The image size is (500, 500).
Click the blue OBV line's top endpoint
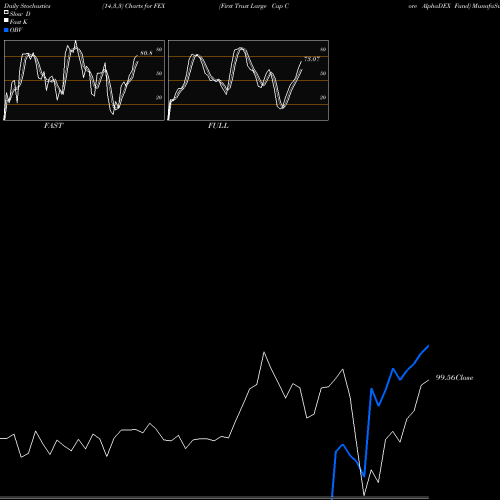(x=428, y=346)
